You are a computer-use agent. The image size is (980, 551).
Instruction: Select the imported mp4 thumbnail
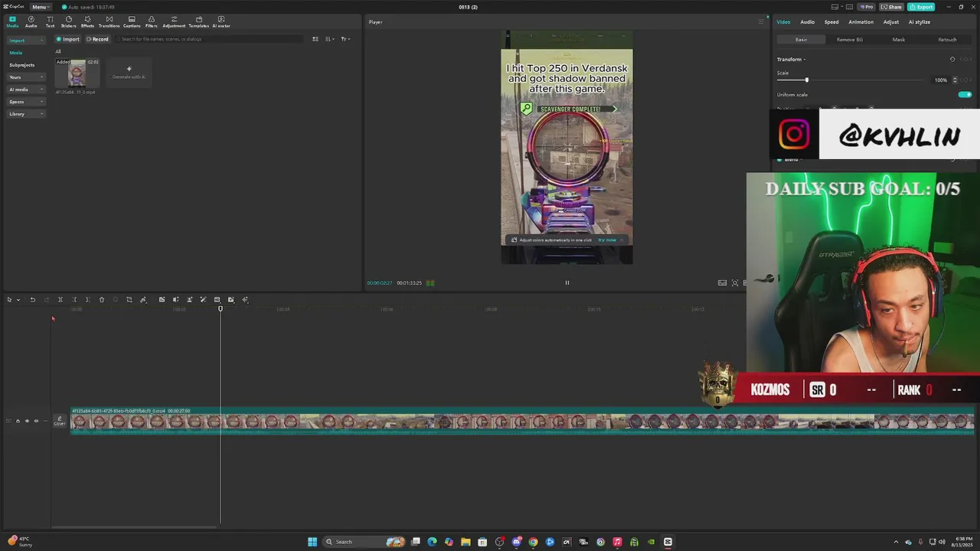[x=77, y=73]
